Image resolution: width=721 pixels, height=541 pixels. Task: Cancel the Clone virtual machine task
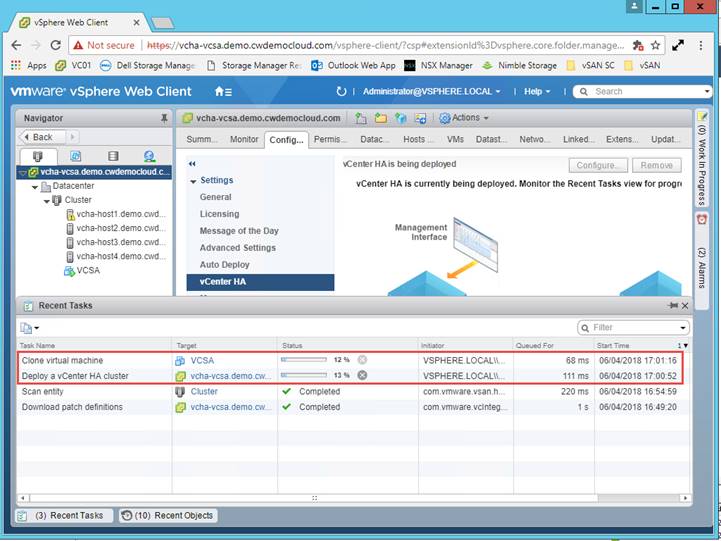point(362,360)
